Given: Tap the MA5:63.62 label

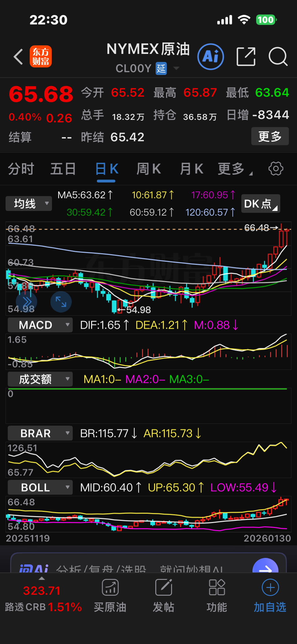Looking at the screenshot, I should point(85,195).
